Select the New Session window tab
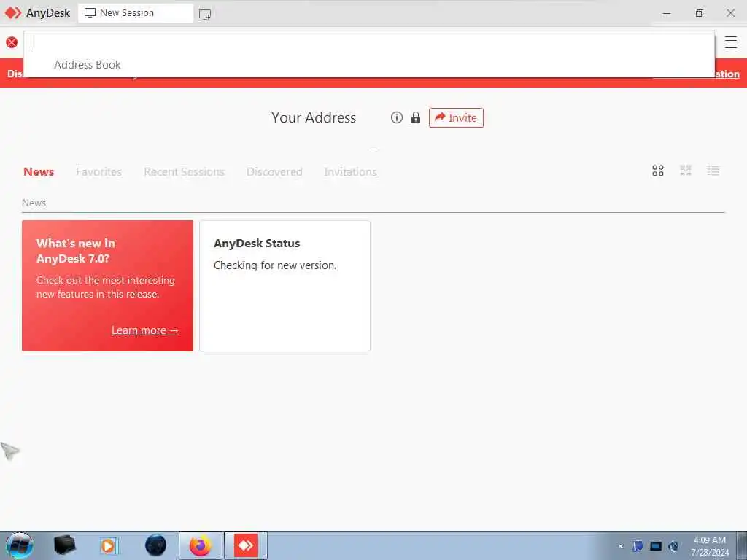This screenshot has width=747, height=560. (x=135, y=13)
